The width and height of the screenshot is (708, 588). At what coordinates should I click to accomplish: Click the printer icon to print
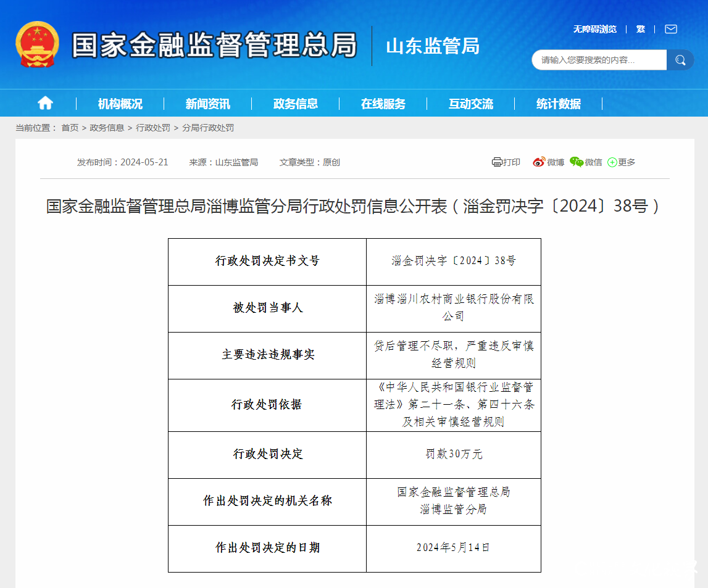(497, 162)
